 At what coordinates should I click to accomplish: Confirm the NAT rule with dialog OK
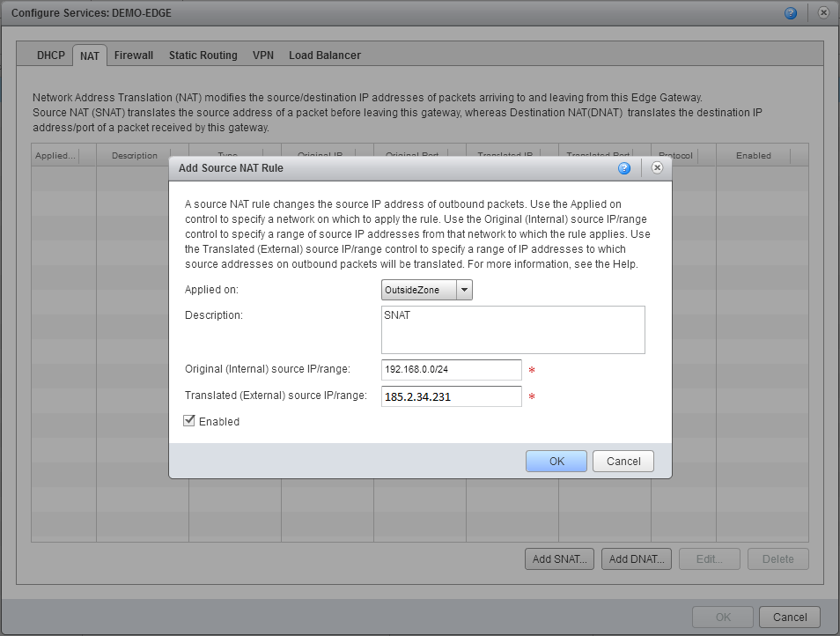point(556,462)
